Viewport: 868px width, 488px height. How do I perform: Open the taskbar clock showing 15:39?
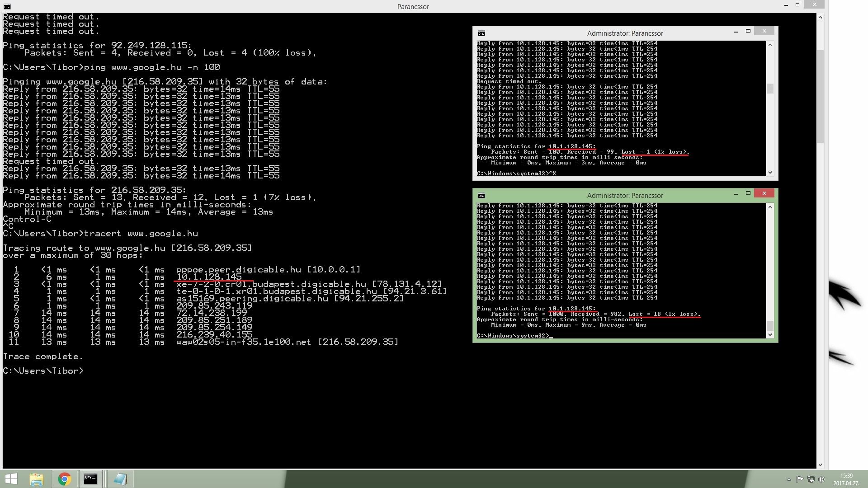pyautogui.click(x=846, y=479)
